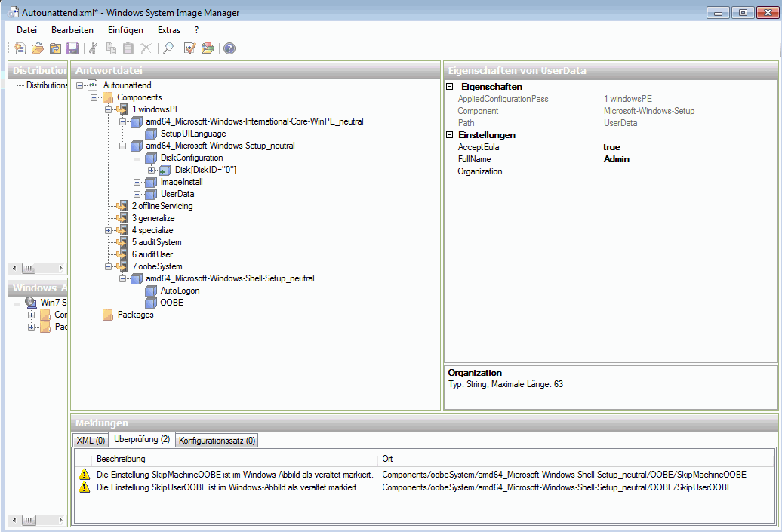Viewport: 782px width, 532px height.
Task: Click the Packages folder icon in answer file tree
Action: [108, 315]
